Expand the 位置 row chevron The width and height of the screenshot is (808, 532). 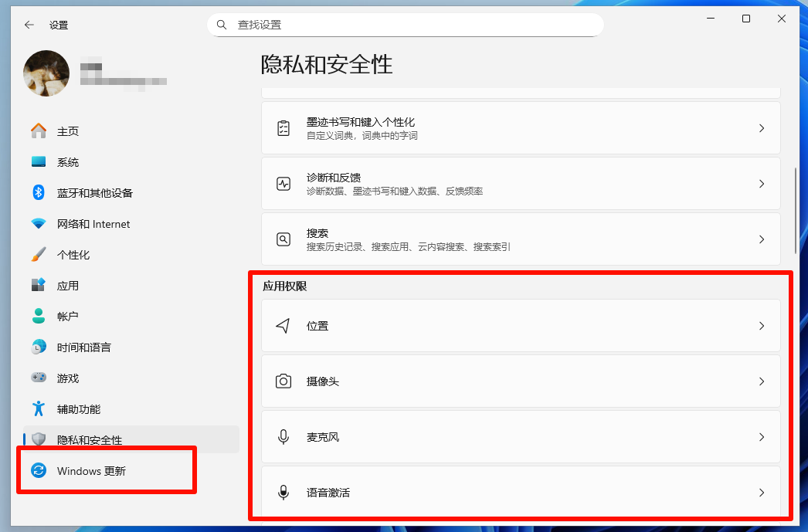[762, 326]
